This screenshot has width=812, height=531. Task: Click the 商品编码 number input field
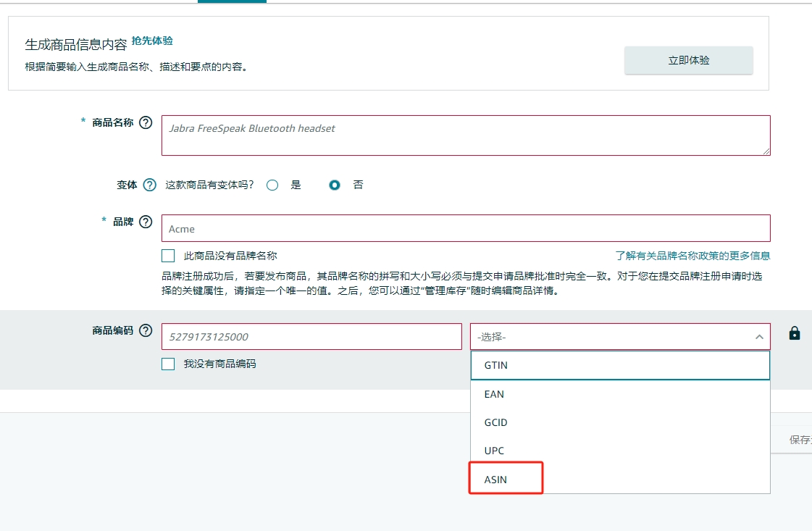(311, 337)
